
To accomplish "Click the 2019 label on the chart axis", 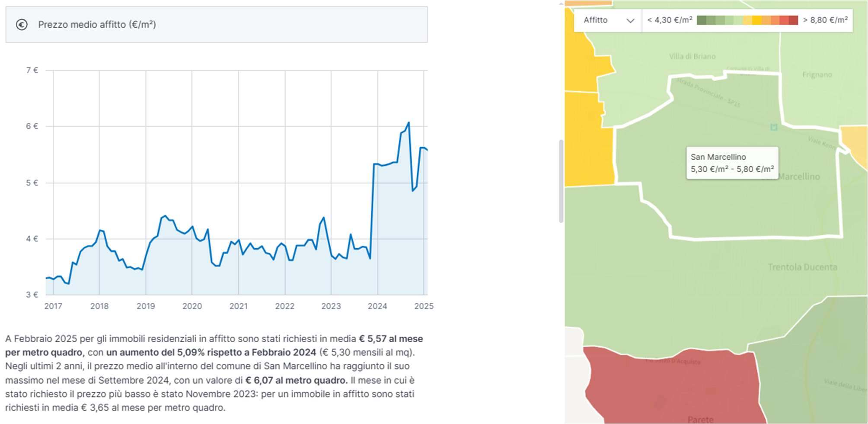I will 146,306.
